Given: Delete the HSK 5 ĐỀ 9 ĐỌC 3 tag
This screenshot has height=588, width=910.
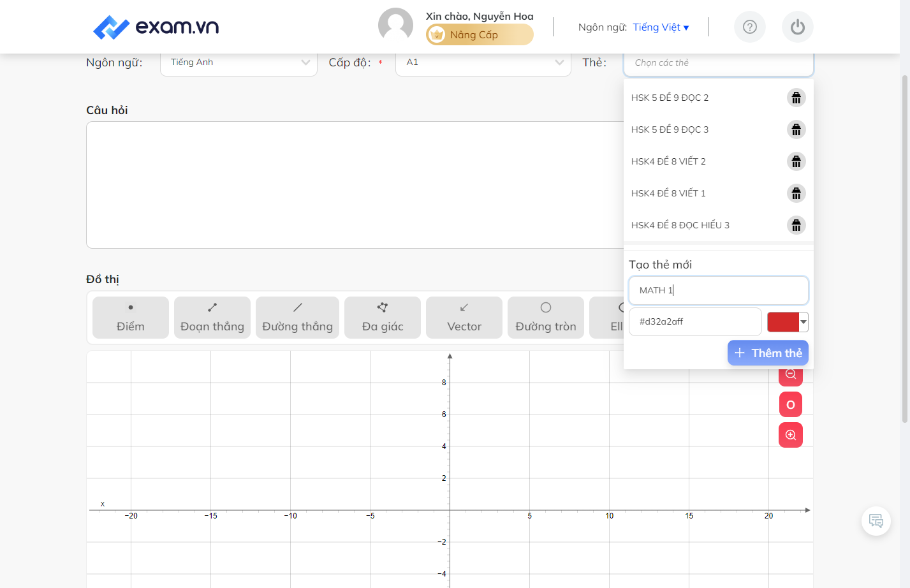Looking at the screenshot, I should tap(796, 129).
